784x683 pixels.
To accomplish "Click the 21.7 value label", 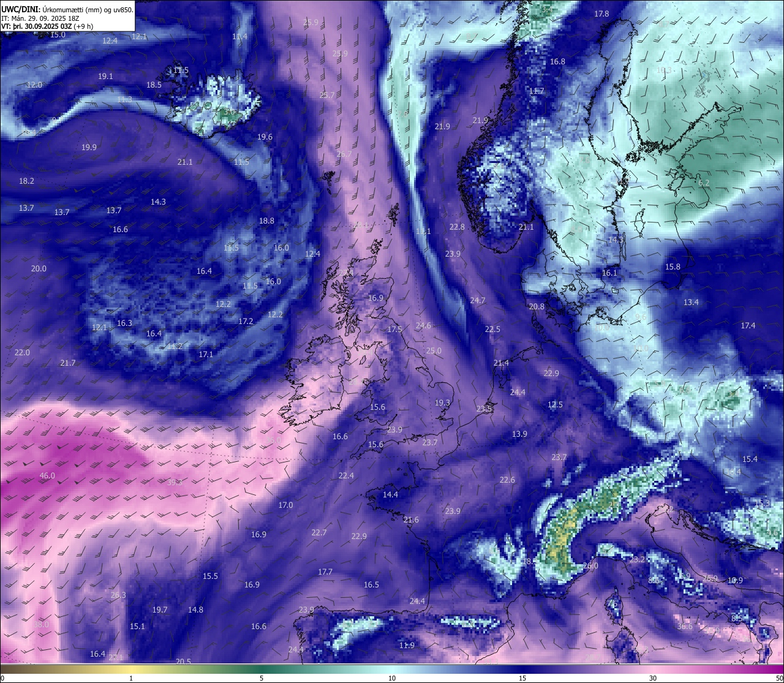I will coord(68,363).
